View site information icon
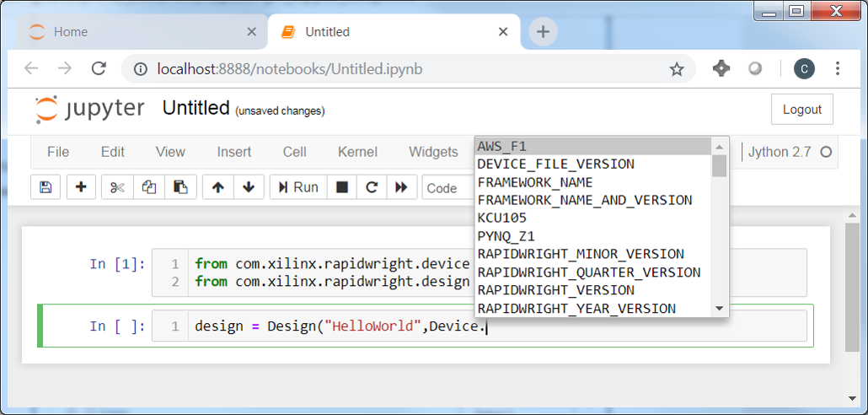The image size is (868, 415). coord(140,69)
